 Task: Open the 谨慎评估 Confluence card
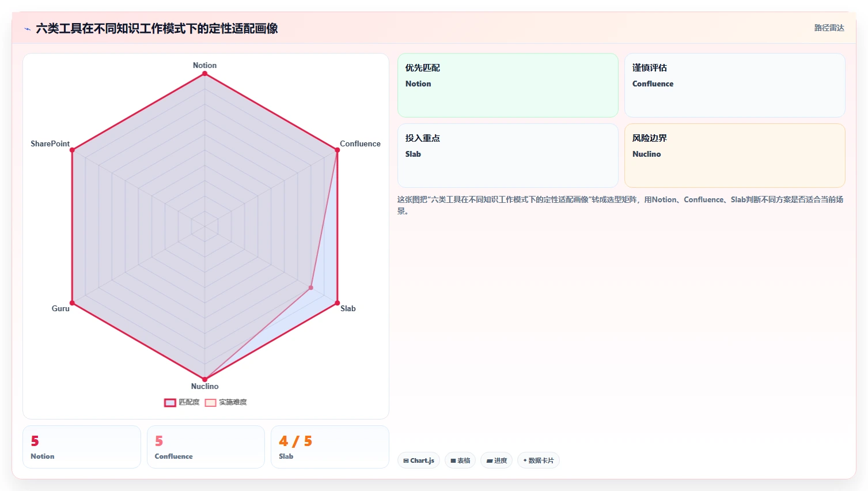tap(734, 85)
